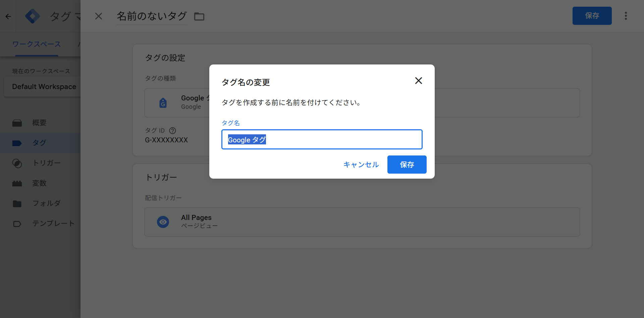Viewport: 644px width, 318px height.
Task: Go back using the left arrow icon
Action: coord(8,16)
